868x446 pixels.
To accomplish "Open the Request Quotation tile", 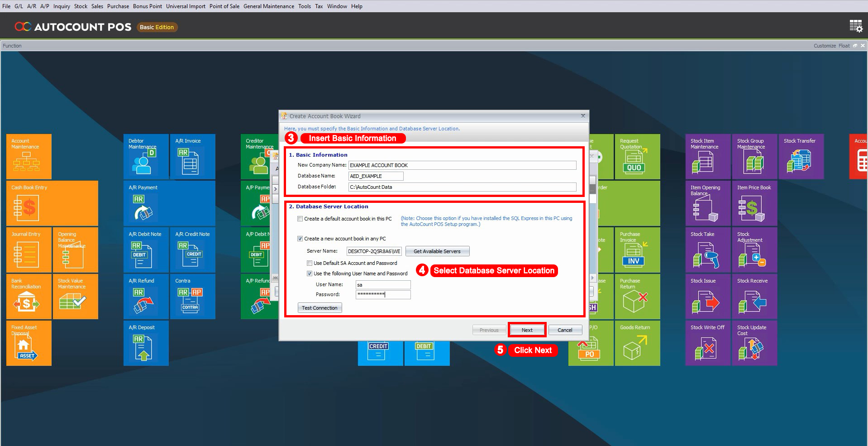I will 638,157.
